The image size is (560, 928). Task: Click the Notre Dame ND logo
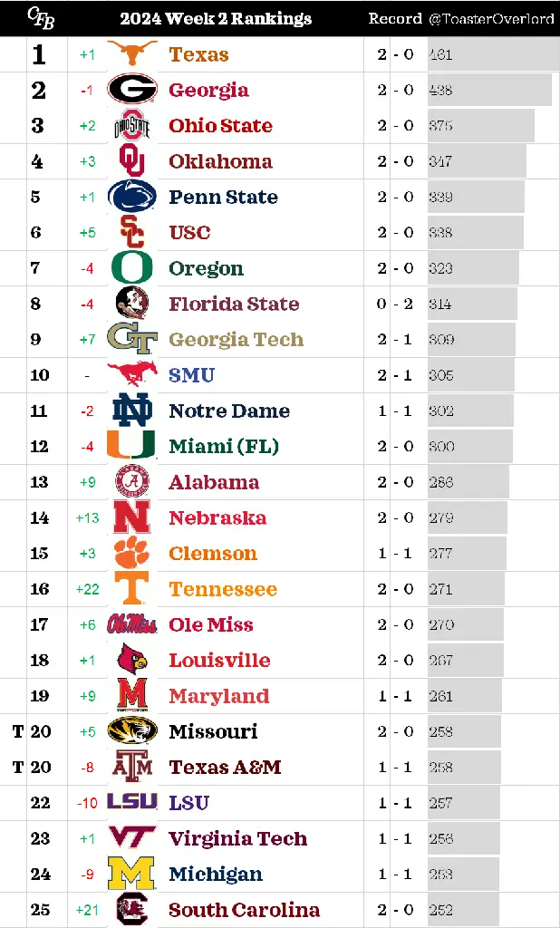(x=132, y=411)
